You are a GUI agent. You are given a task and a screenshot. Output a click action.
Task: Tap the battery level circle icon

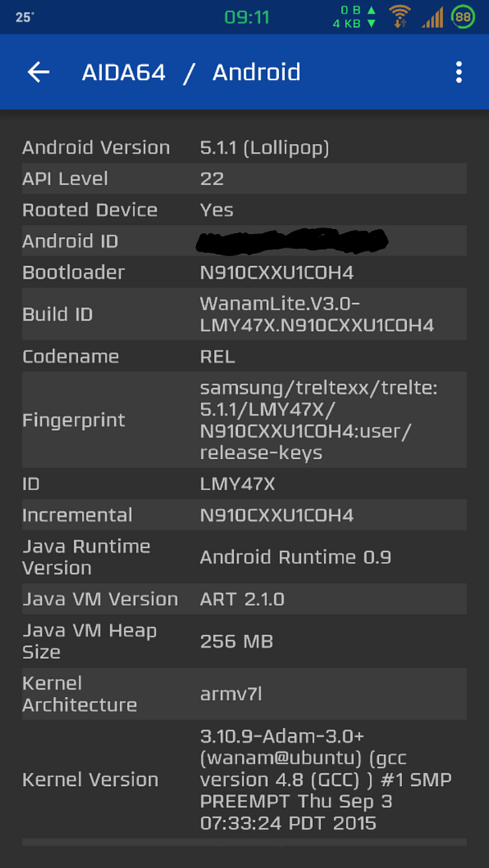click(463, 16)
